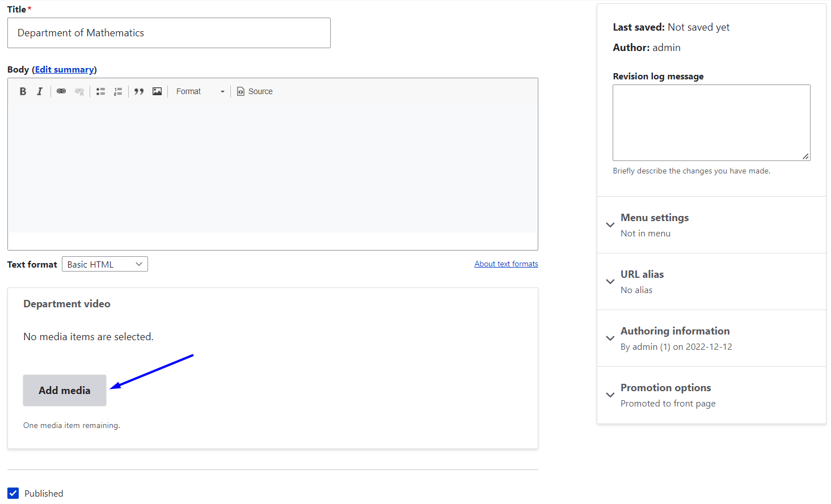Switch to Source view in the editor
The height and width of the screenshot is (504, 831).
(x=254, y=91)
